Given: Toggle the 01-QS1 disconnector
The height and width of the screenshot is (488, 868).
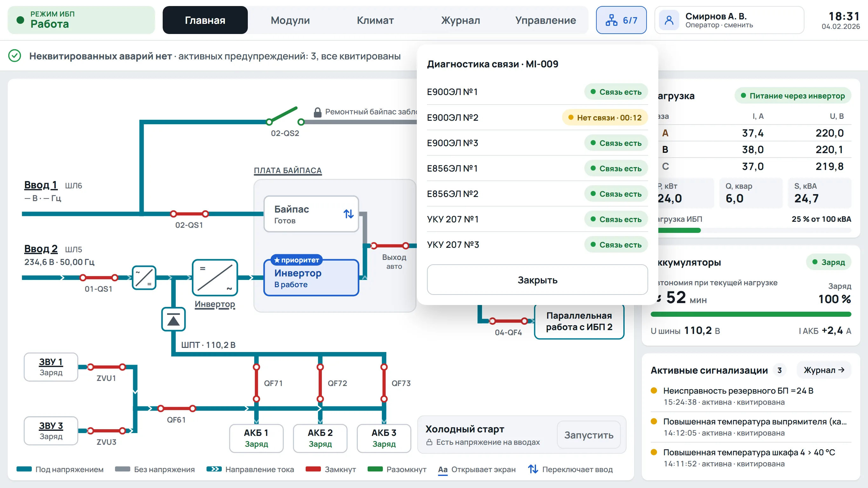Looking at the screenshot, I should 99,278.
